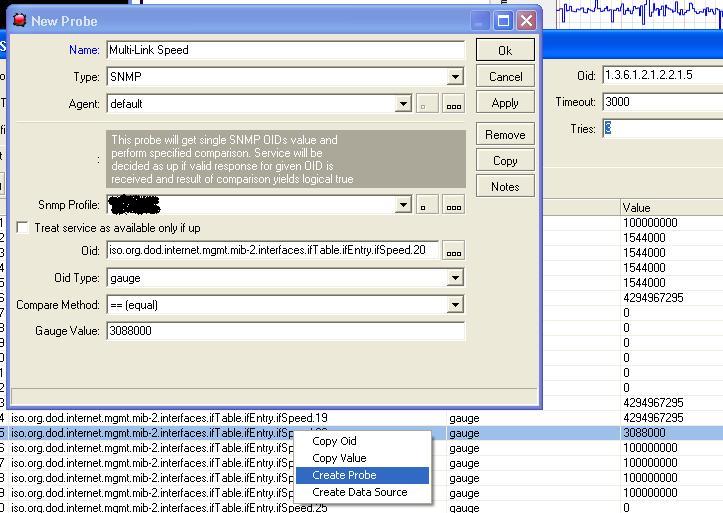
Task: Open the Oid browse (ooo) button
Action: 454,251
